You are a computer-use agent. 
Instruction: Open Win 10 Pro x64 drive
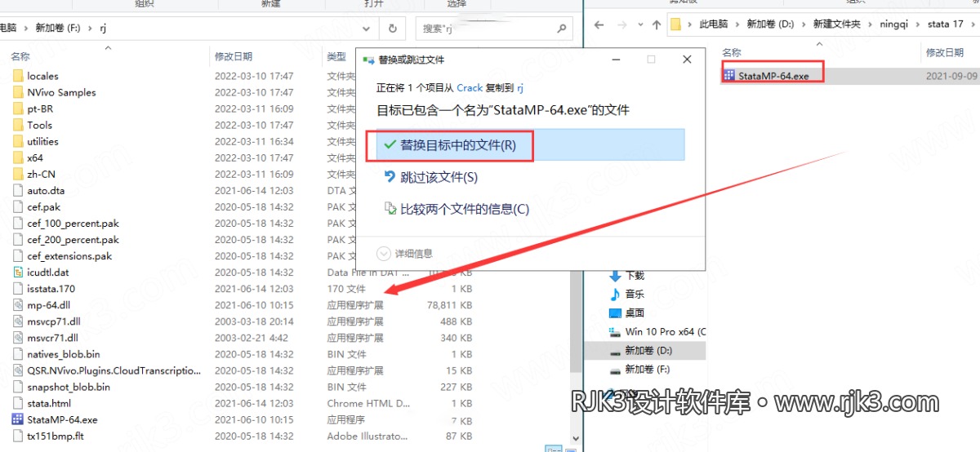pos(657,331)
